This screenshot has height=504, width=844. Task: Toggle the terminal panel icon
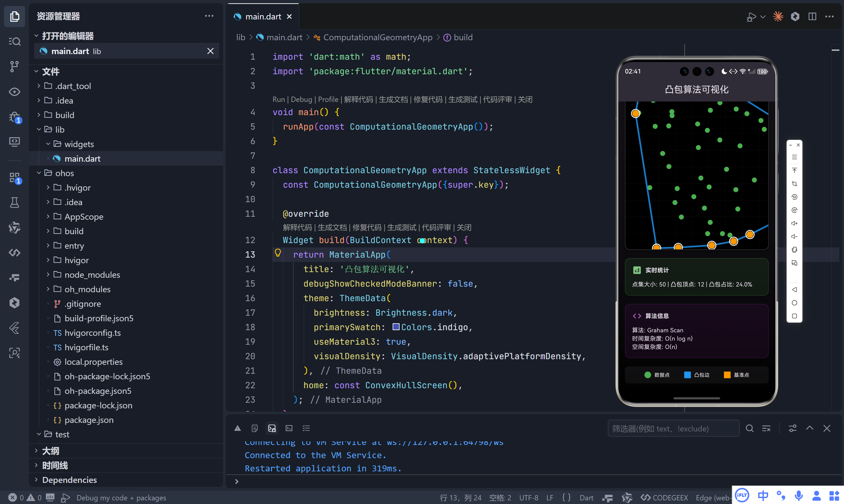(289, 428)
